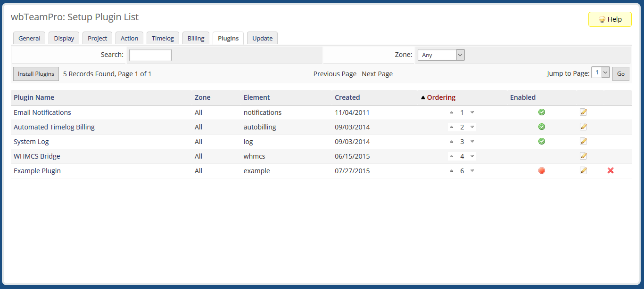This screenshot has width=644, height=289.
Task: Click the 'whmcs' element cell
Action: 254,156
